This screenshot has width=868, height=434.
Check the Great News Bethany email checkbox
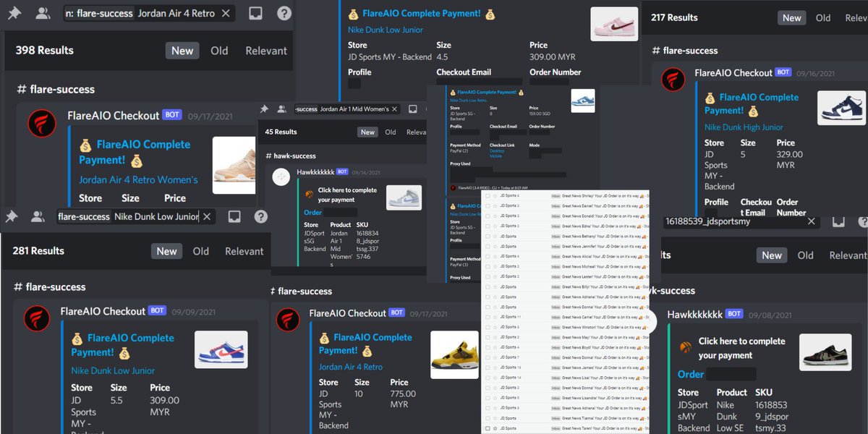[488, 236]
